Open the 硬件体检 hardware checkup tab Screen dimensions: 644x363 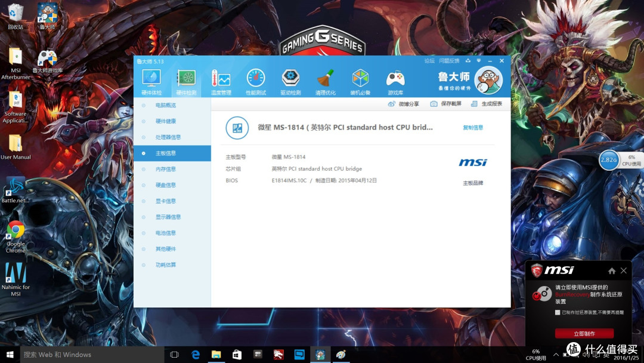coord(151,82)
